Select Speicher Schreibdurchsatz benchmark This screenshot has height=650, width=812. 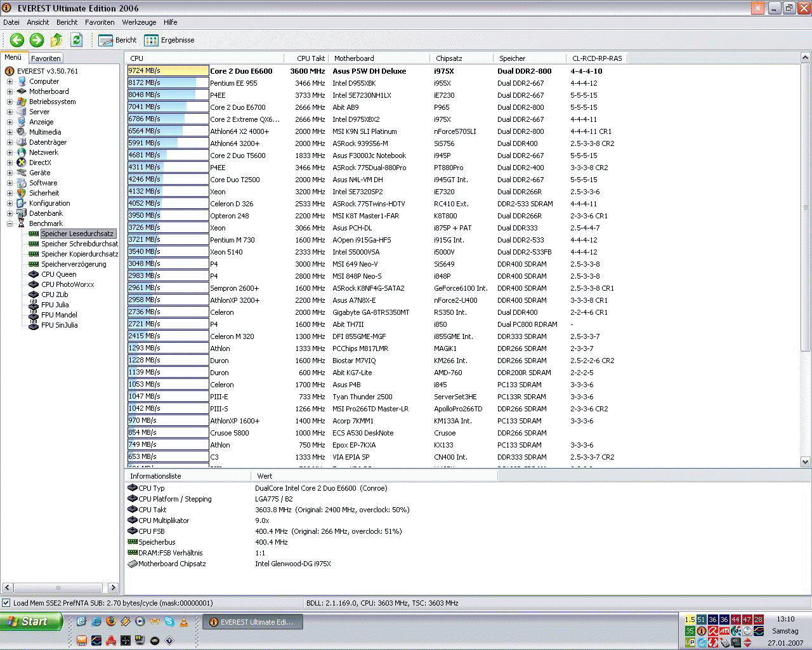(79, 244)
